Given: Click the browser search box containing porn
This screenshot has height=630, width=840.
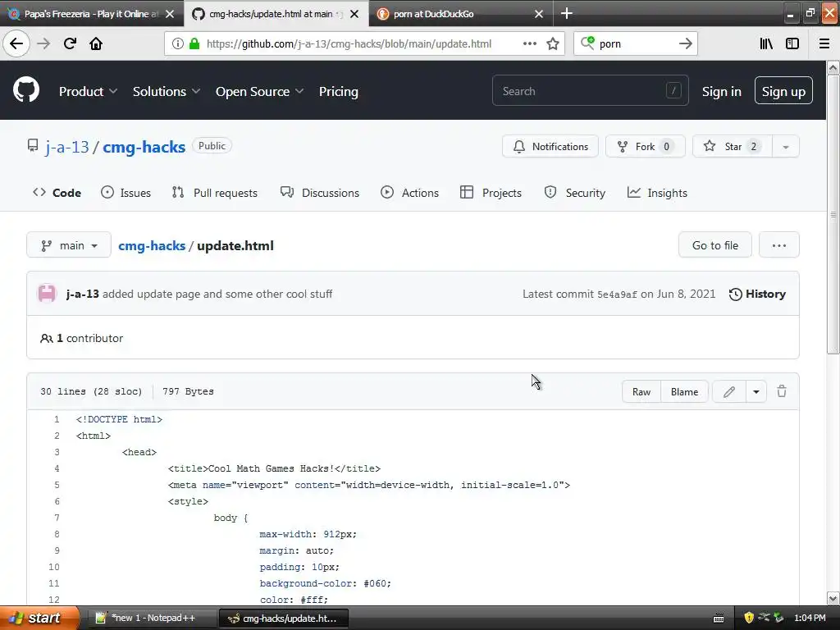Looking at the screenshot, I should click(635, 44).
